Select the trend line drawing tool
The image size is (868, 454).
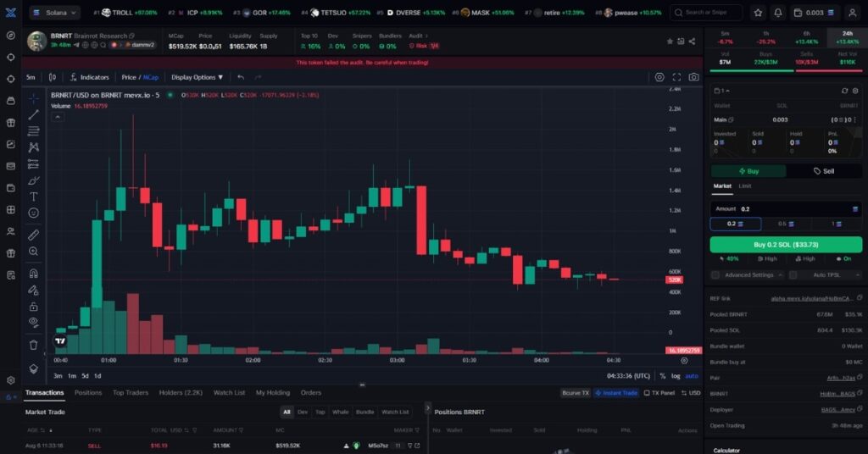pos(33,114)
